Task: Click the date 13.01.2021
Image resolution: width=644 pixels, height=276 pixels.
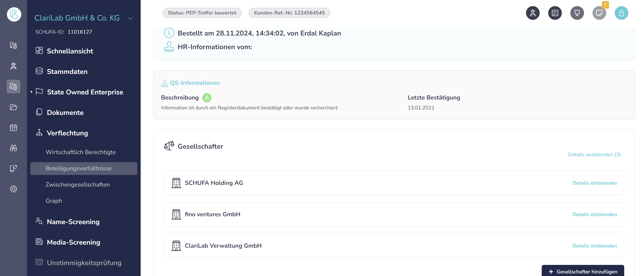Action: point(421,108)
